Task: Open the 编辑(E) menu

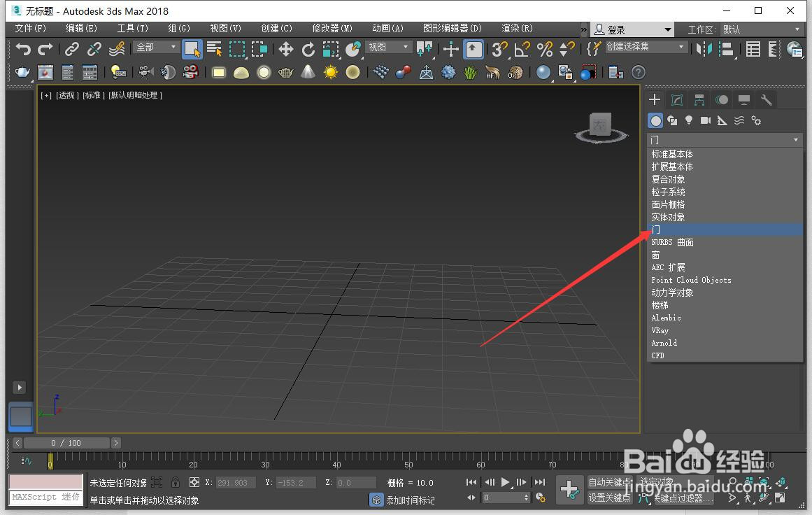Action: point(81,28)
